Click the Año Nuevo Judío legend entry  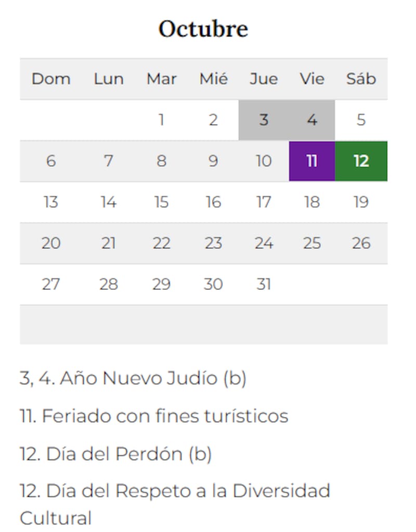click(133, 378)
